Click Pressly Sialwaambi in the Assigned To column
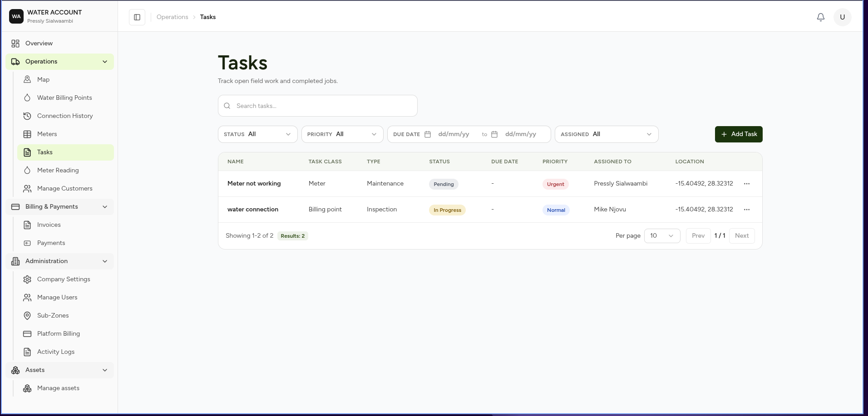868x416 pixels. point(621,184)
